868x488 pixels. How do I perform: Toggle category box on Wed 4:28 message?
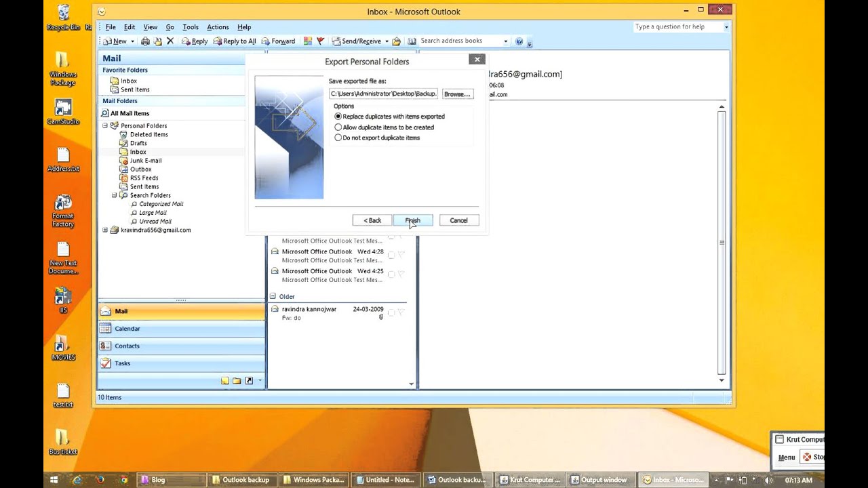tap(391, 256)
